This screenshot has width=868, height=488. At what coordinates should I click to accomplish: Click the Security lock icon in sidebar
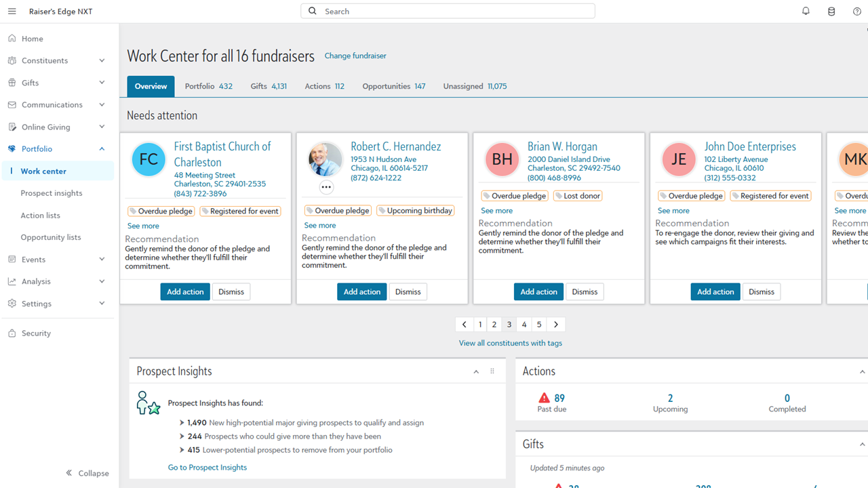(x=12, y=333)
